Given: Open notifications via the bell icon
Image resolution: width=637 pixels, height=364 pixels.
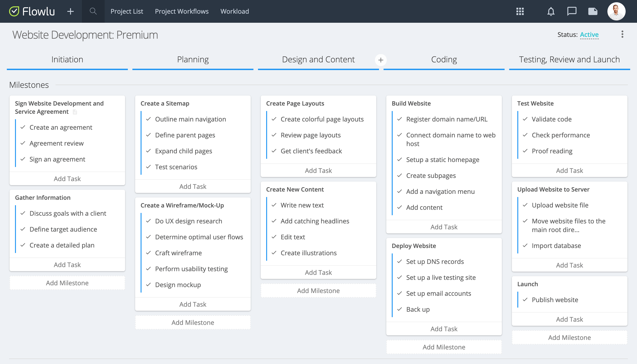Looking at the screenshot, I should tap(551, 11).
